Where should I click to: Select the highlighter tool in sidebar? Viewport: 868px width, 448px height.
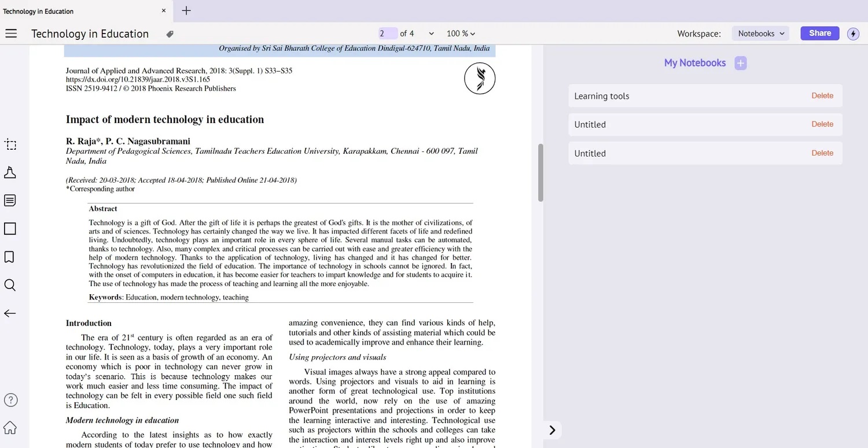(10, 173)
